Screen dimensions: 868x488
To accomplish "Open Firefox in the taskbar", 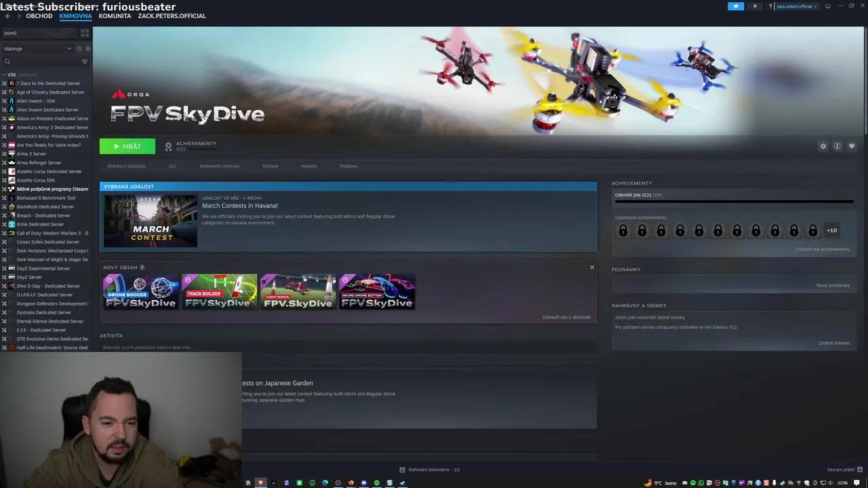I will click(x=351, y=483).
